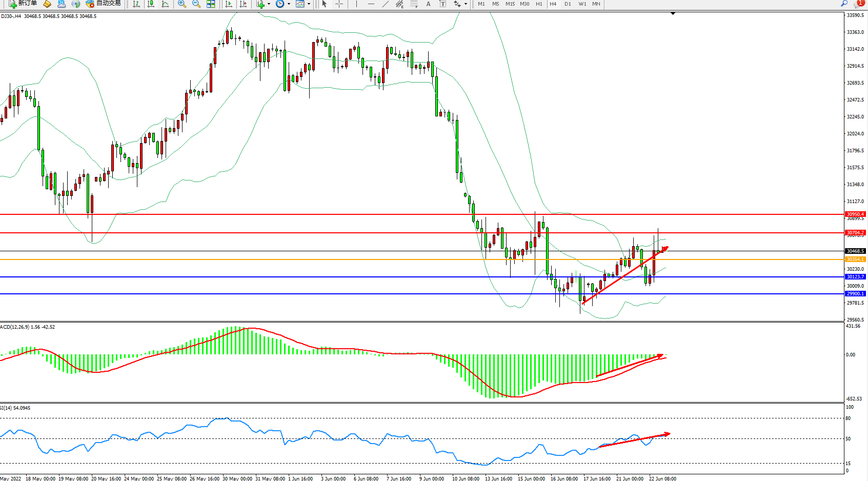868x481 pixels.
Task: Click the red 30950.4 price level label
Action: (x=855, y=214)
